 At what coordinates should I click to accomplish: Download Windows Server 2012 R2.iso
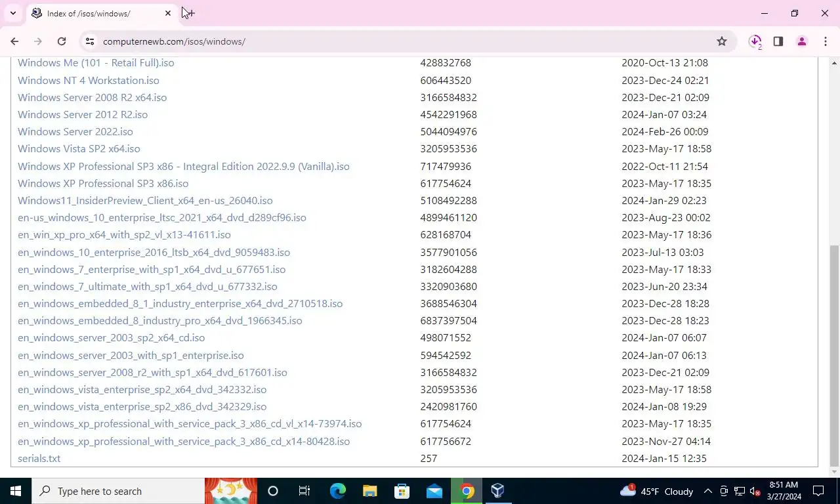click(x=83, y=115)
